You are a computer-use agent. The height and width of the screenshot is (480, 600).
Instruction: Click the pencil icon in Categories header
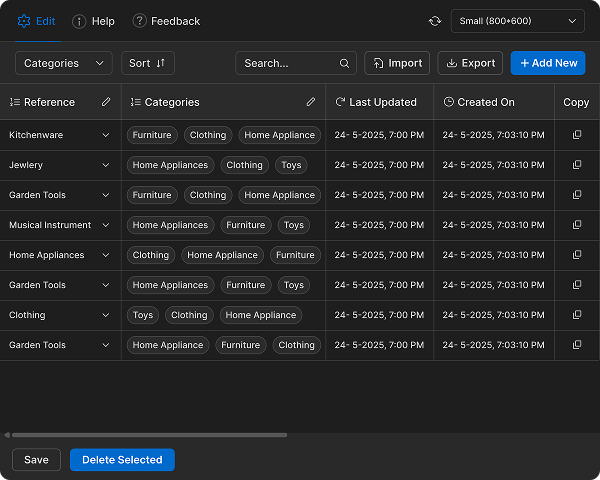[x=311, y=102]
